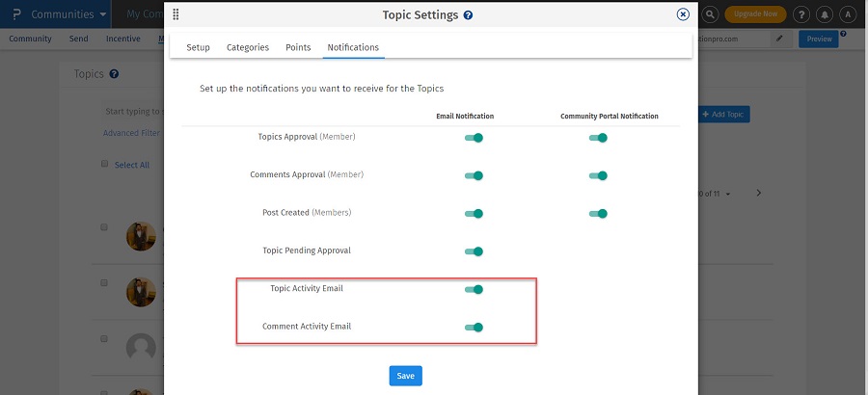
Task: Switch to the Categories tab
Action: [248, 47]
